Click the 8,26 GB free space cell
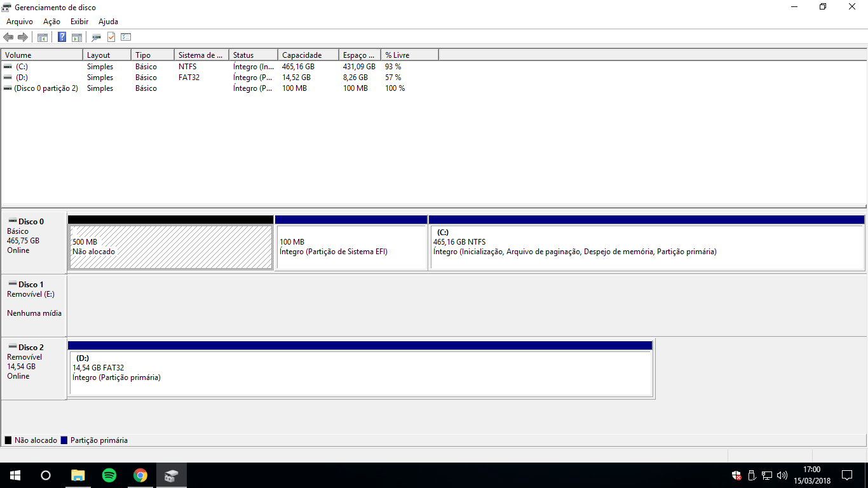868x488 pixels. click(x=355, y=78)
